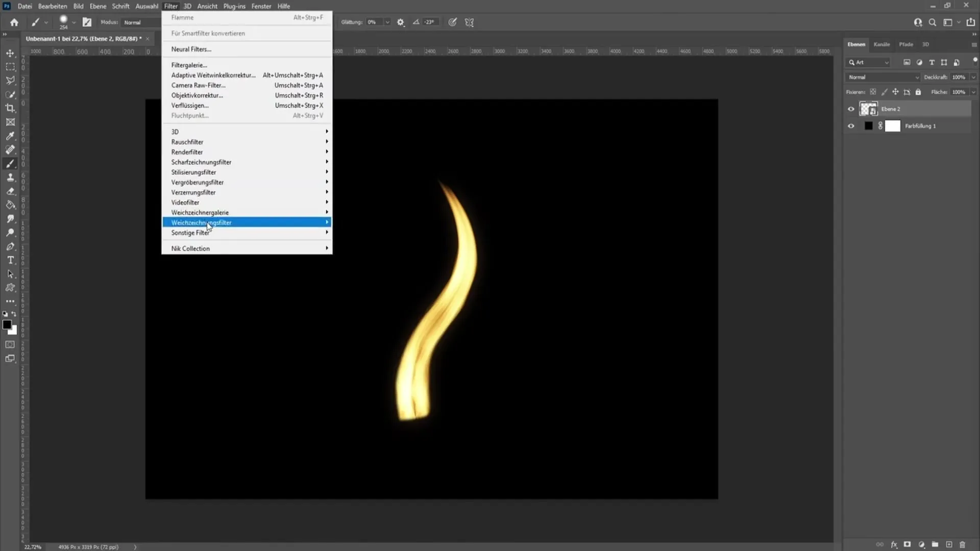
Task: Open the Glättung smoothing dropdown
Action: coord(387,22)
